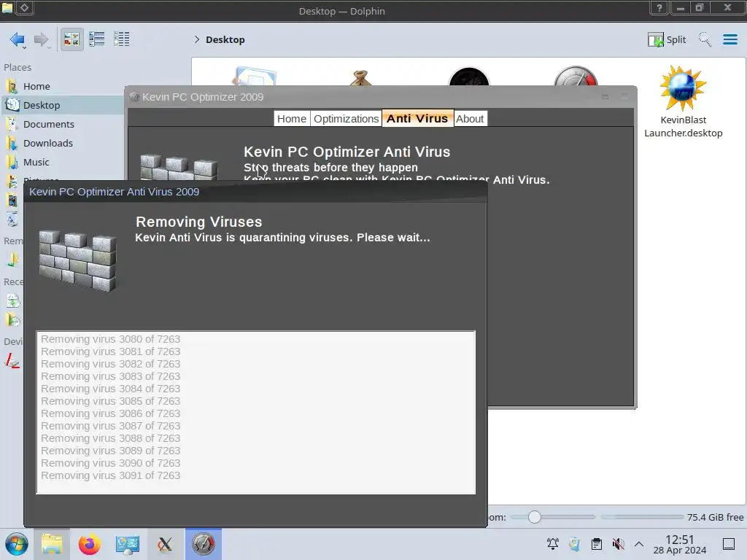Image resolution: width=747 pixels, height=560 pixels.
Task: Open the file manager from the taskbar
Action: [52, 544]
